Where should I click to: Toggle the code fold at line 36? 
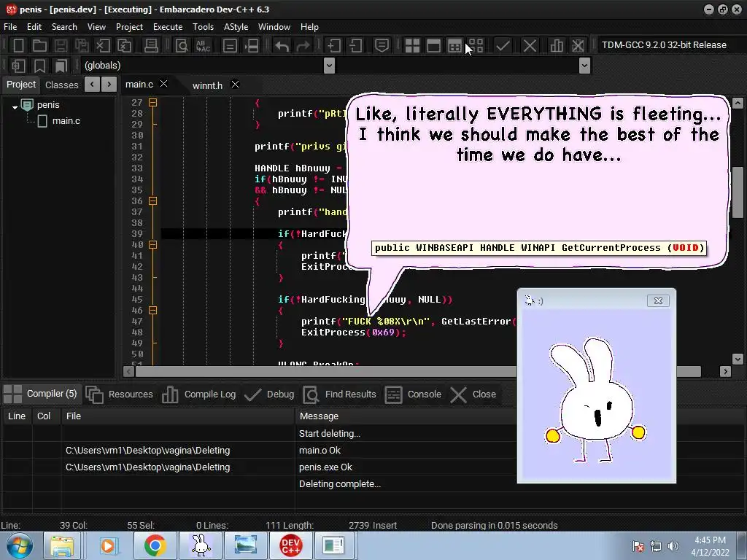(152, 201)
